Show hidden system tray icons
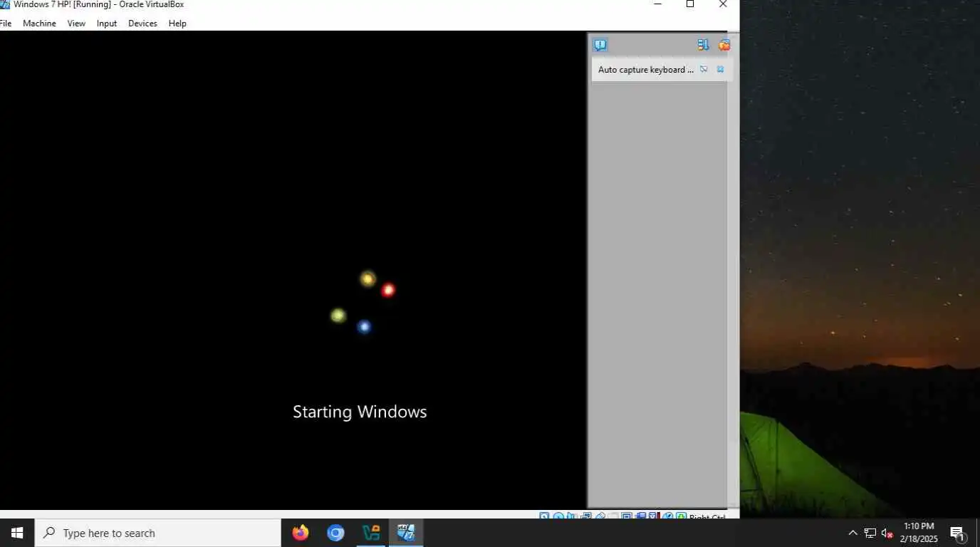The image size is (980, 547). click(853, 533)
